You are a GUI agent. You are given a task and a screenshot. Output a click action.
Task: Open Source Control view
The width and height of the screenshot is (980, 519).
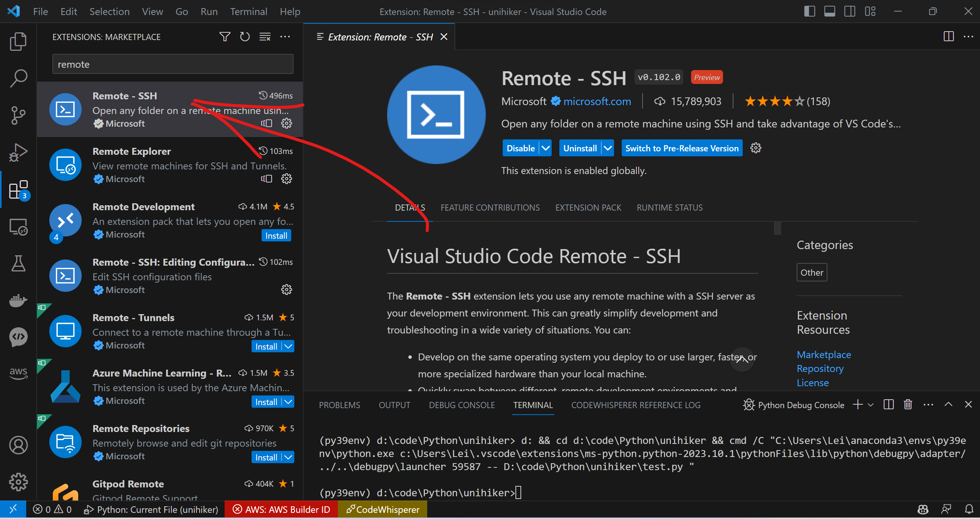click(18, 115)
